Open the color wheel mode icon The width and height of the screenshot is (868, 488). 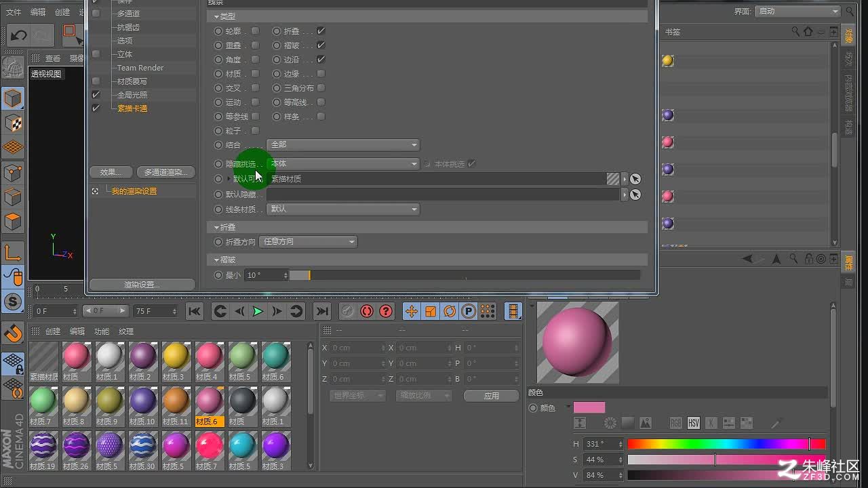coord(610,423)
